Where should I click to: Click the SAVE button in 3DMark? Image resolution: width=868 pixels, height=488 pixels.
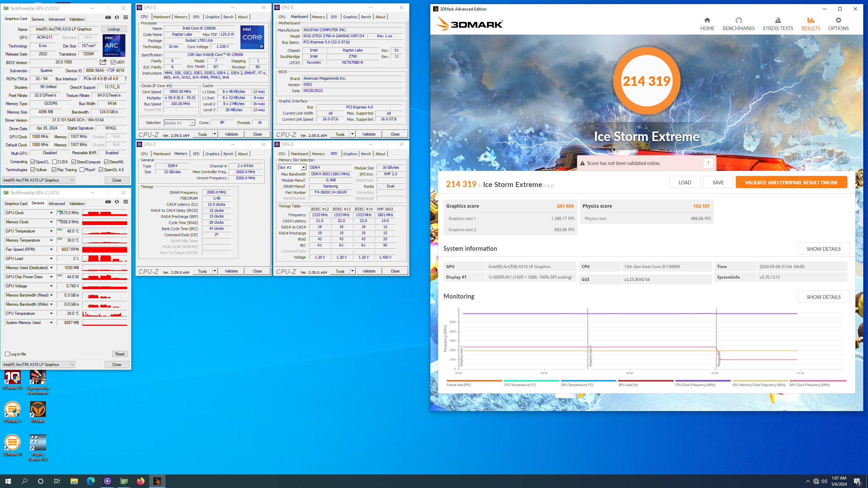[x=718, y=182]
